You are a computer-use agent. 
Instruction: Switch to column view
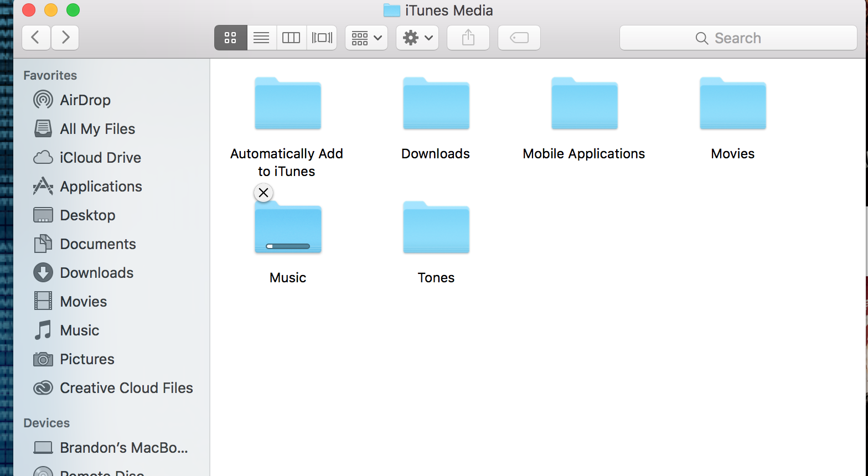click(x=291, y=38)
